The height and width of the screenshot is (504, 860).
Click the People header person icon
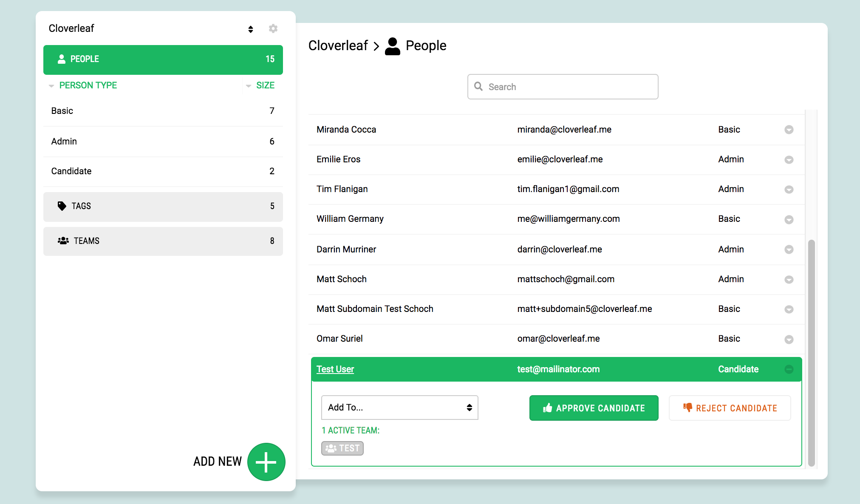[x=393, y=46]
